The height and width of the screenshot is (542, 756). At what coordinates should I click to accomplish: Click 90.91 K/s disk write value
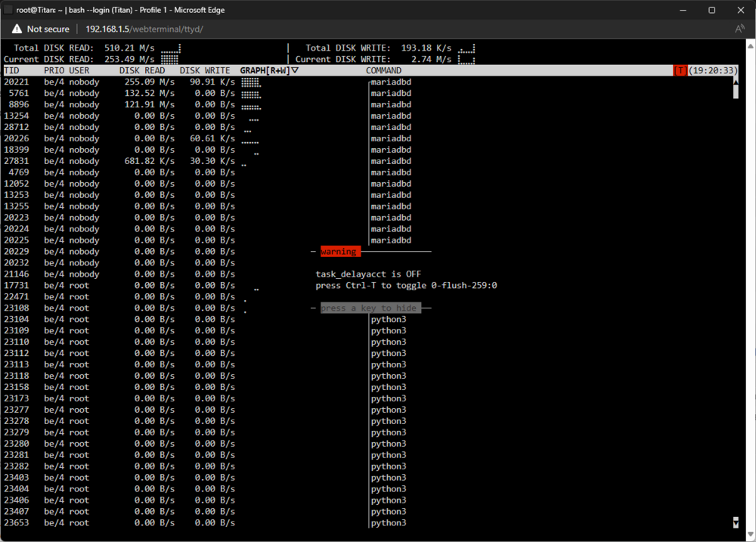pyautogui.click(x=212, y=82)
